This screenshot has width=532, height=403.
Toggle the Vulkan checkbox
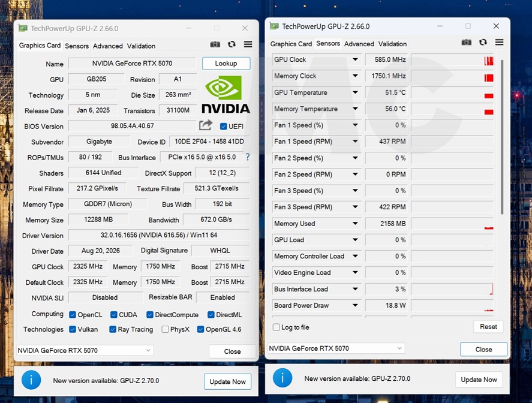coord(73,329)
